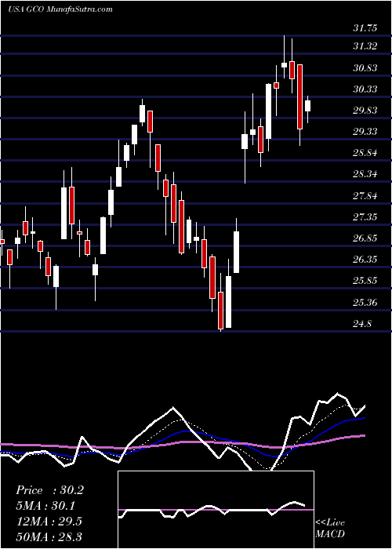Viewport: 392px width, 549px height.
Task: Click the 5MA : 30.1 readout
Action: coord(45,506)
